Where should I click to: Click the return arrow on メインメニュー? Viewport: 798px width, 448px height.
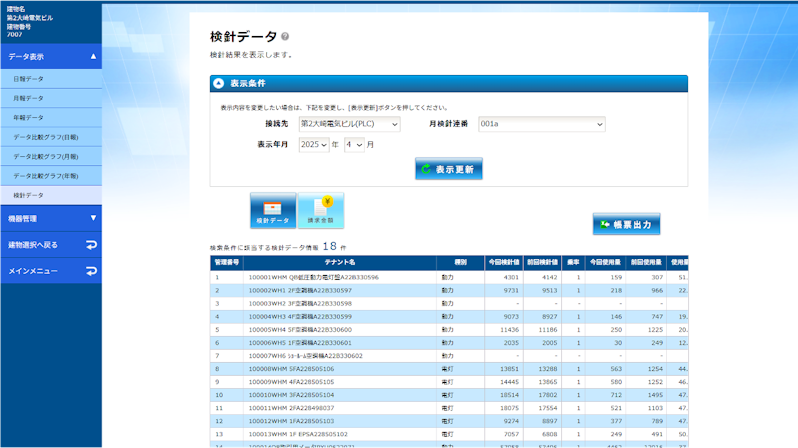91,271
